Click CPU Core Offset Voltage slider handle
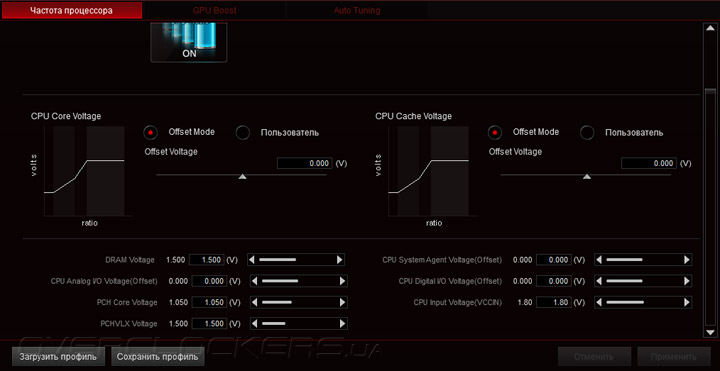Image resolution: width=720 pixels, height=371 pixels. tap(242, 176)
